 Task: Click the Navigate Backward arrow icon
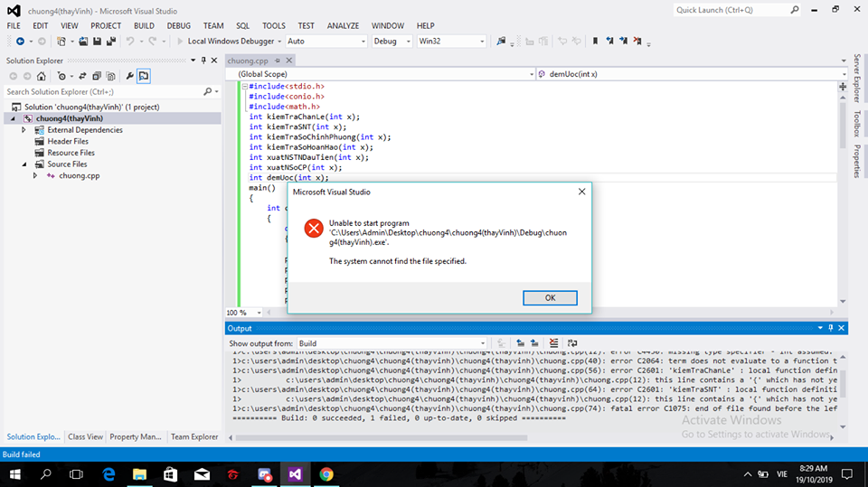(x=20, y=42)
